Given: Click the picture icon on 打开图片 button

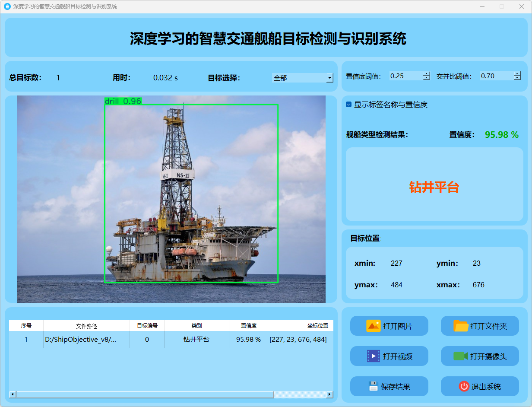Looking at the screenshot, I should tap(373, 326).
